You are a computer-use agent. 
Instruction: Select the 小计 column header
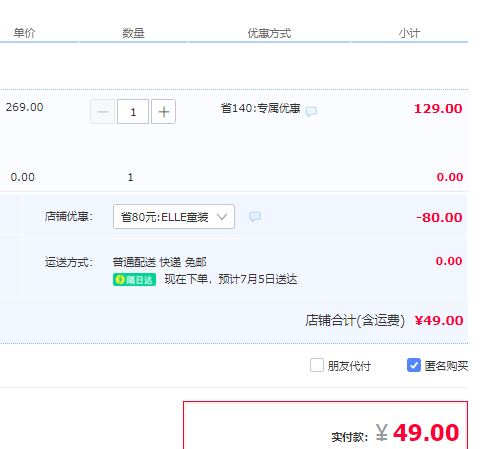click(x=409, y=33)
